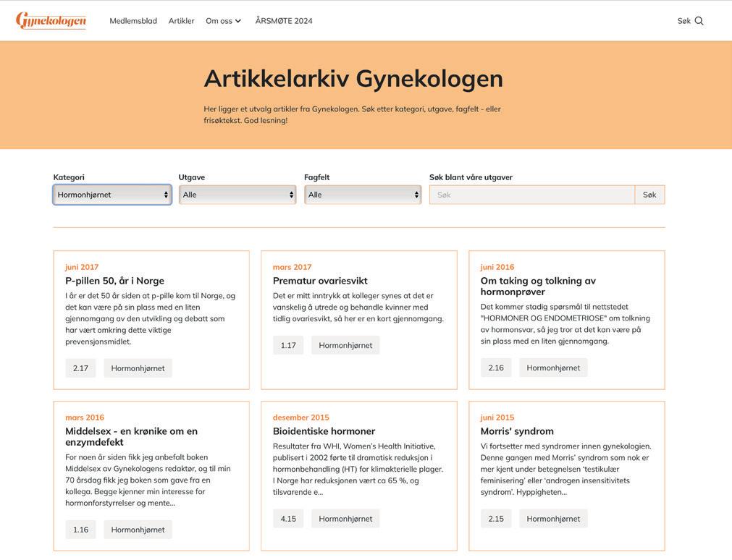Viewport: 732px width, 560px height.
Task: Click the Artikkelarkiv Gynekologen heading
Action: [x=353, y=78]
